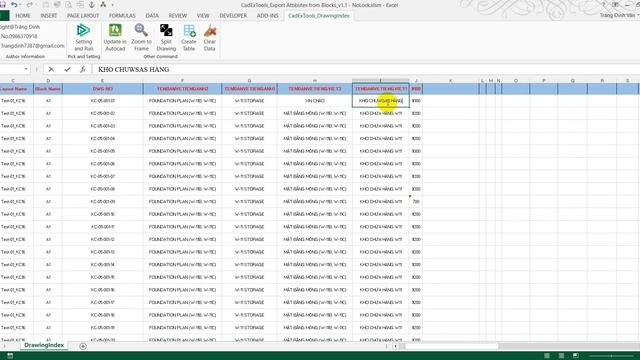Click the anchor icon in Quick Access toolbar
This screenshot has width=640, height=360.
91,5
